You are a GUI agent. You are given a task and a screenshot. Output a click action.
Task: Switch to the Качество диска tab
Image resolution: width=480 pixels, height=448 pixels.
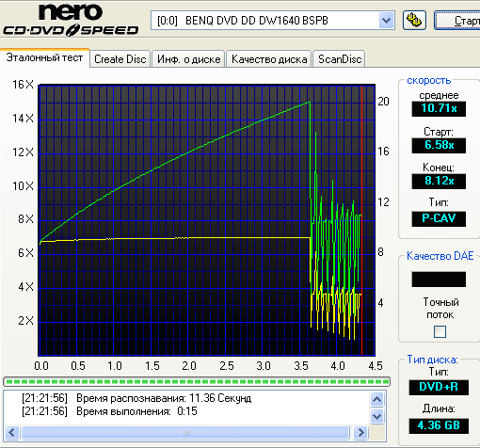[x=269, y=59]
